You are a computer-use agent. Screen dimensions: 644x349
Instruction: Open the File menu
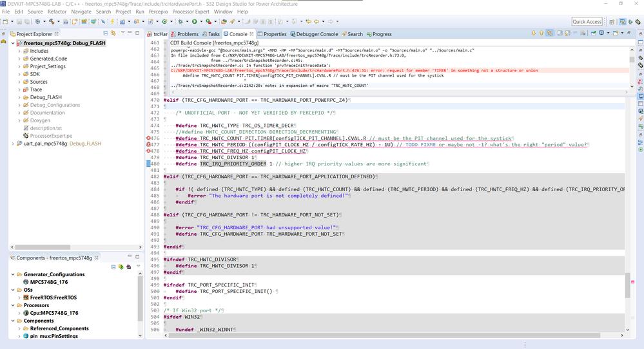tap(6, 12)
